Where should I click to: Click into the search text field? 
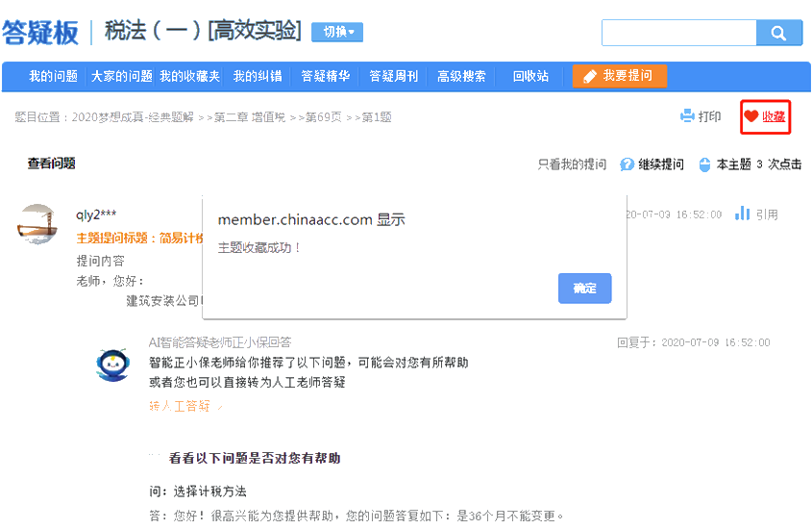pos(677,33)
